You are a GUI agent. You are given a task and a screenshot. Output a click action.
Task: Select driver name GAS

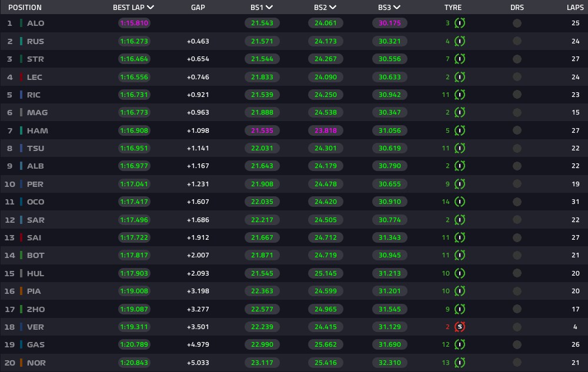click(36, 344)
